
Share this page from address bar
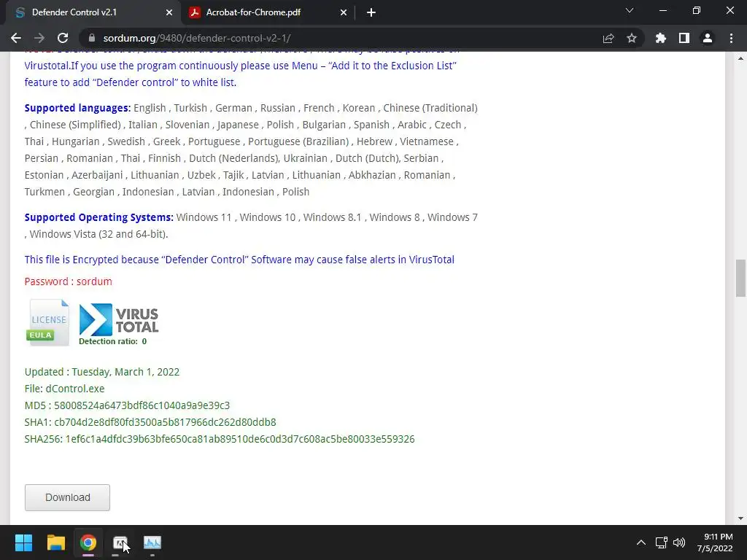[x=608, y=38]
